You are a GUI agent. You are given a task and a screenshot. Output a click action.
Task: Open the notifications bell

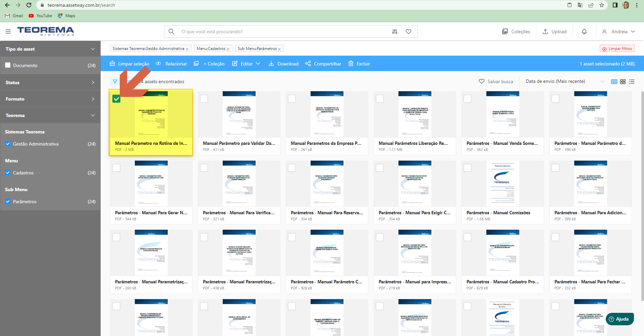pyautogui.click(x=584, y=32)
